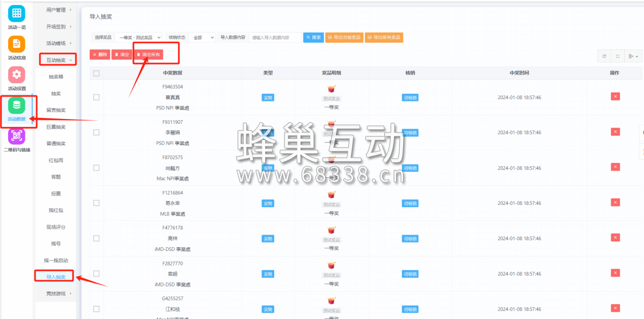The height and width of the screenshot is (319, 644).
Task: Open the column settings icon
Action: pos(633,56)
